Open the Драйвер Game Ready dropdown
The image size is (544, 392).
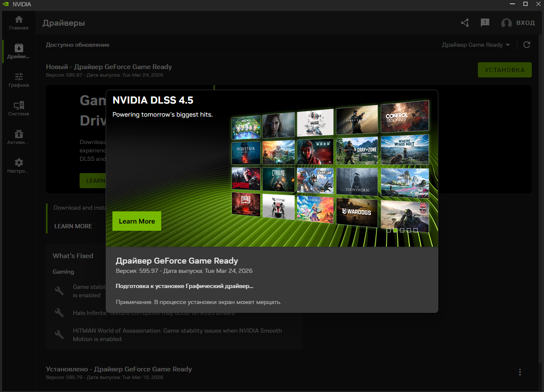[x=476, y=45]
